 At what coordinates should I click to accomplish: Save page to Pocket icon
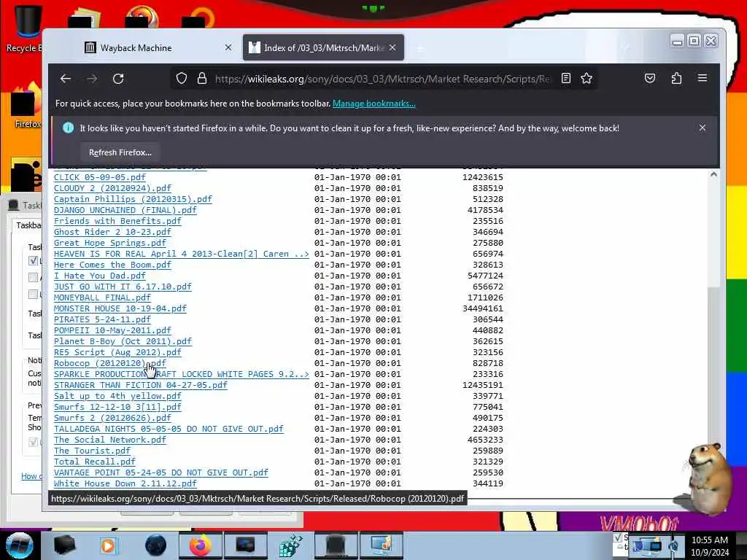click(x=650, y=78)
